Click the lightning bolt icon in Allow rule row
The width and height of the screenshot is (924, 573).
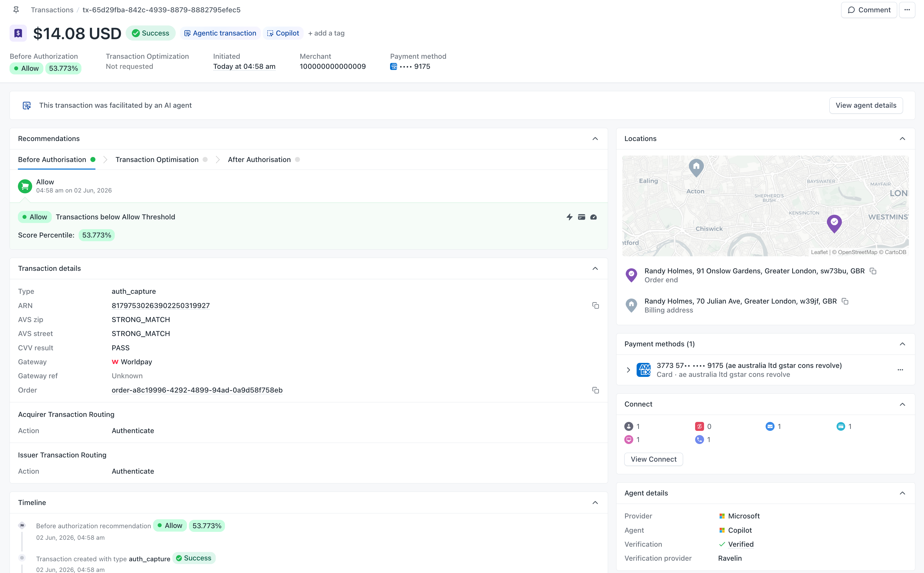click(569, 217)
